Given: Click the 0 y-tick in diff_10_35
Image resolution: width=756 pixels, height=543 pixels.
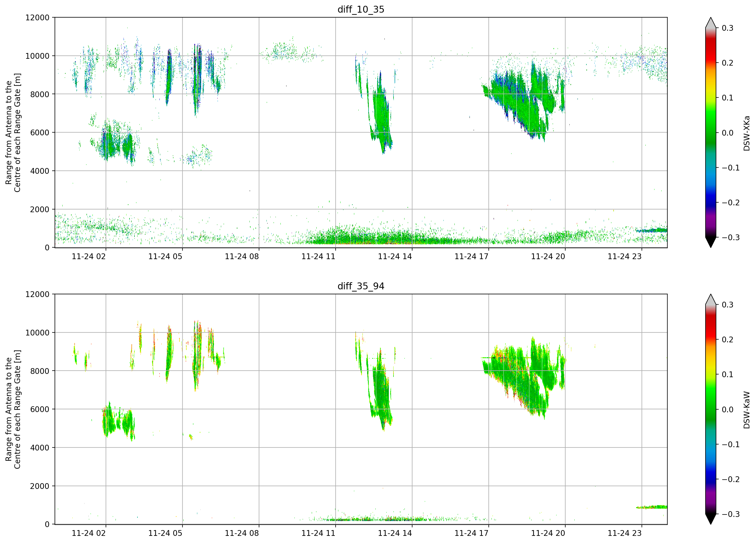Looking at the screenshot, I should (47, 248).
